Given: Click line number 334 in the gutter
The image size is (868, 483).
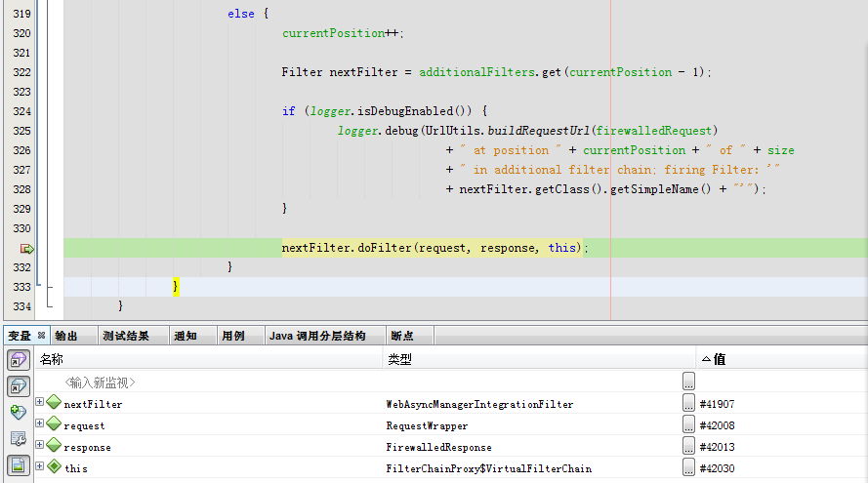Looking at the screenshot, I should coord(21,306).
